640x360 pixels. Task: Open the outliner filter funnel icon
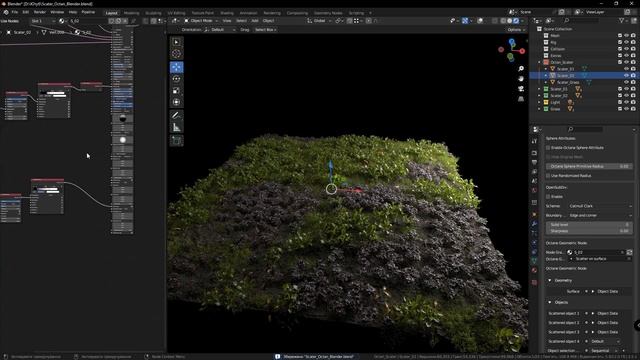622,20
